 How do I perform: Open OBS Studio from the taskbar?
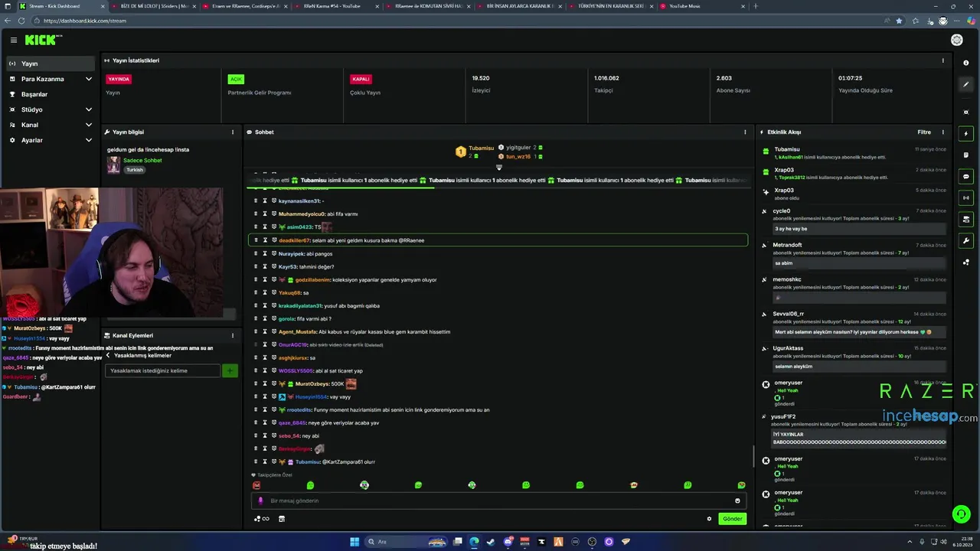point(592,542)
